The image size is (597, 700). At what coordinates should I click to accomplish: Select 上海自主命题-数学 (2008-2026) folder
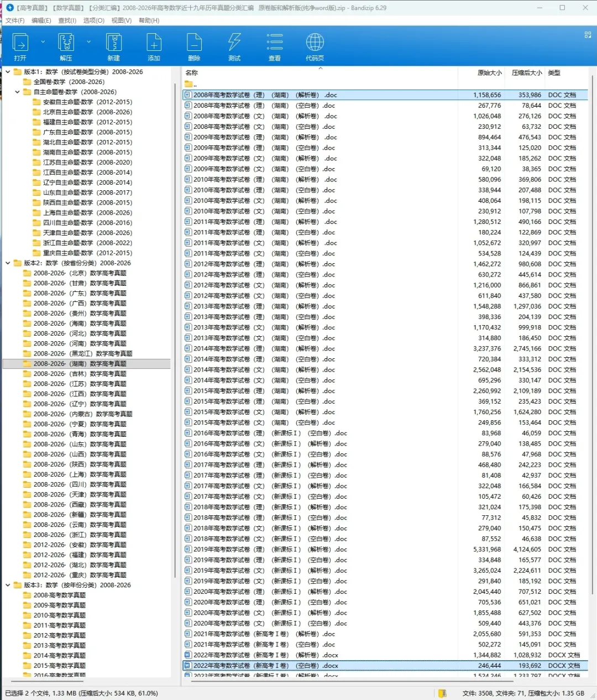click(87, 213)
